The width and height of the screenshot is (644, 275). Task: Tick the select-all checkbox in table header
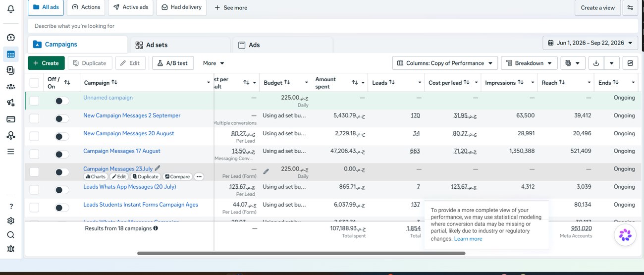[x=34, y=83]
